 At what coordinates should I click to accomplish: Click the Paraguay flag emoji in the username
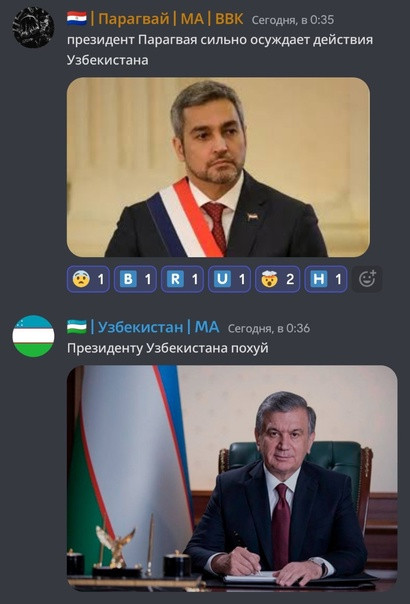tap(77, 18)
